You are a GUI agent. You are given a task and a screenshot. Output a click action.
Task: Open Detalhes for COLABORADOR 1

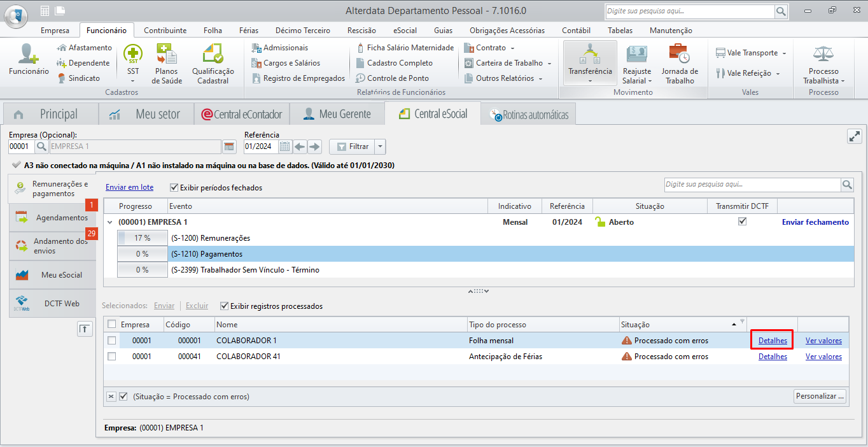click(773, 341)
